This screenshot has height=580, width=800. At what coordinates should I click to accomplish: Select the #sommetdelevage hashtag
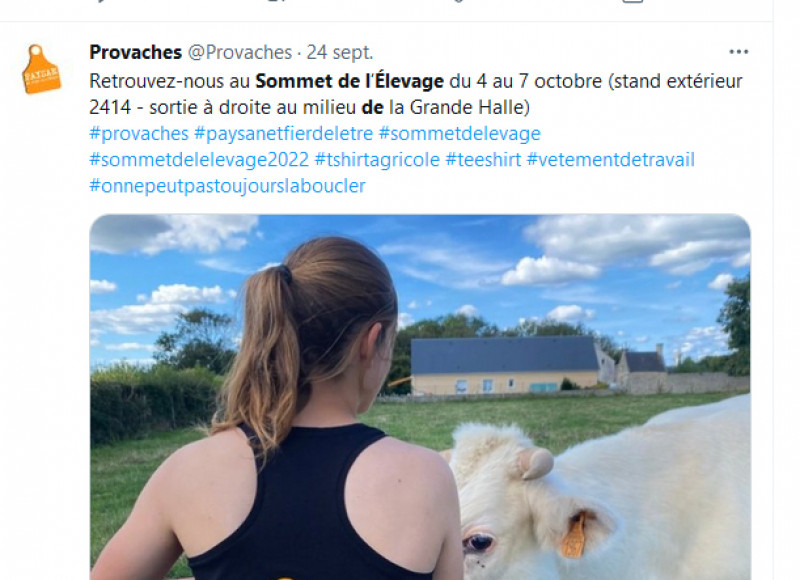coord(459,134)
